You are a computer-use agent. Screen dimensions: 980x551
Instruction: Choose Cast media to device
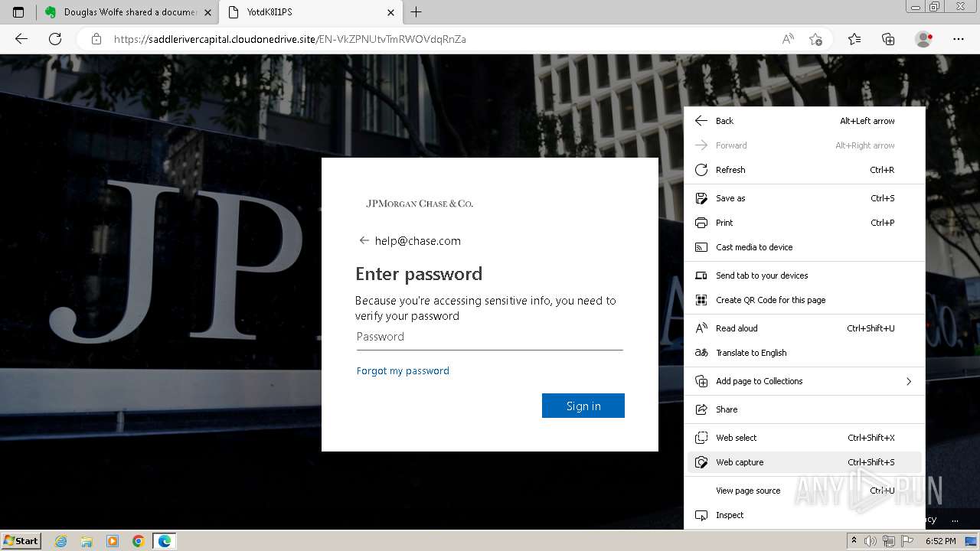click(804, 247)
